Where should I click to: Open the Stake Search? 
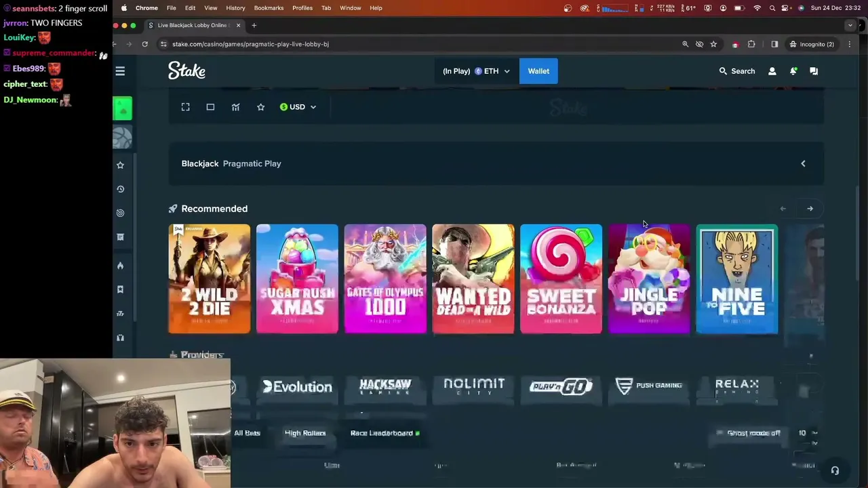(737, 71)
